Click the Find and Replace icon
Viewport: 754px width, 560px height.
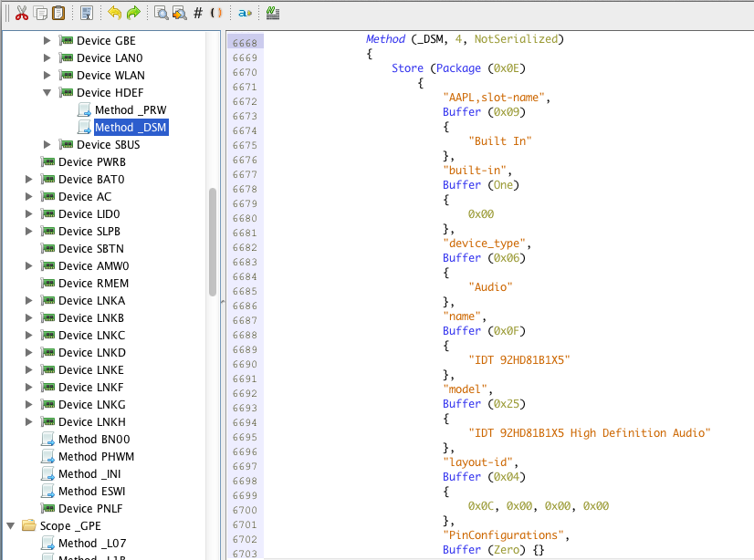tap(179, 13)
